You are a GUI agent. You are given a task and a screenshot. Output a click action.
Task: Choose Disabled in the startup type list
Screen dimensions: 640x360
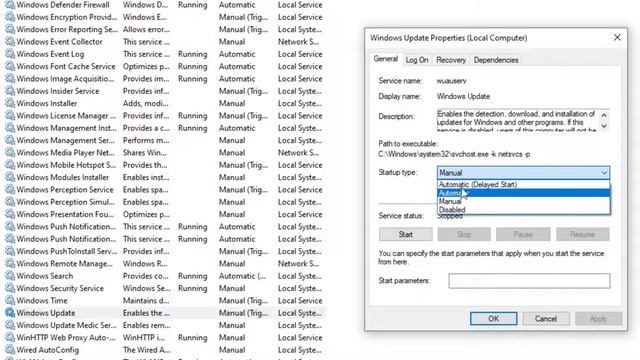coord(524,210)
